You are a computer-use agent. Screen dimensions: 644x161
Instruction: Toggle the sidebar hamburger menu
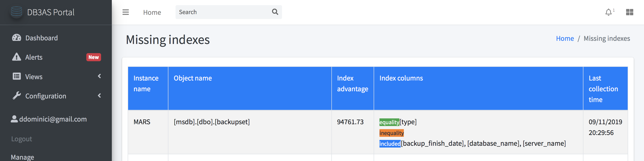coord(125,12)
